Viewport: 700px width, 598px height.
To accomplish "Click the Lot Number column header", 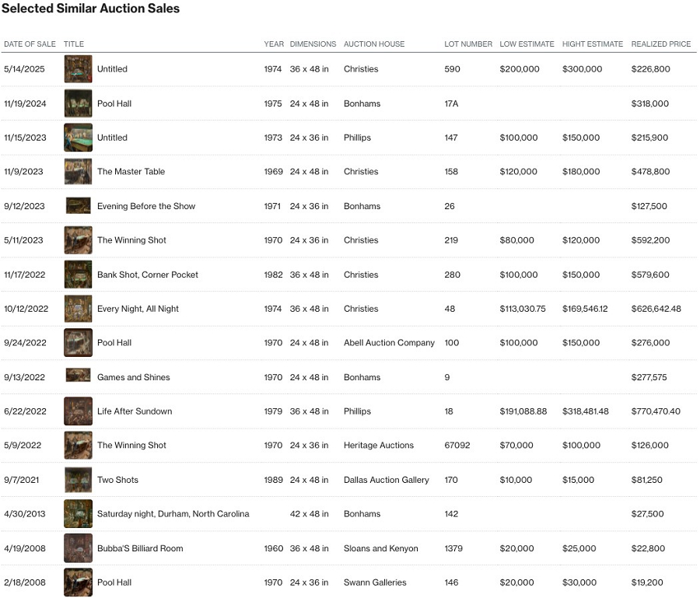I will click(x=468, y=44).
